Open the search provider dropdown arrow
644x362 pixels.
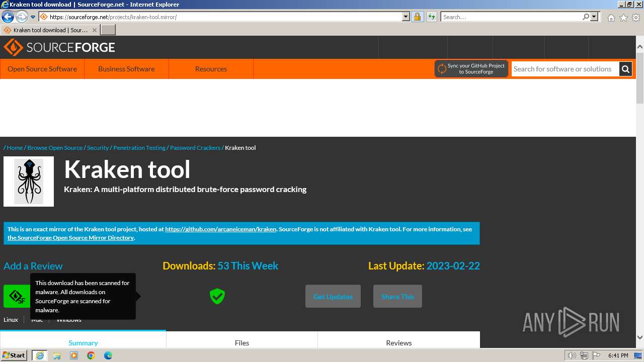point(594,17)
